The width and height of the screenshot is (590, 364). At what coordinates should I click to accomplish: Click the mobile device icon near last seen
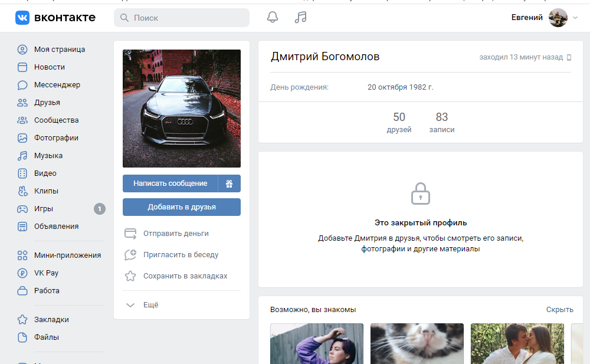569,57
